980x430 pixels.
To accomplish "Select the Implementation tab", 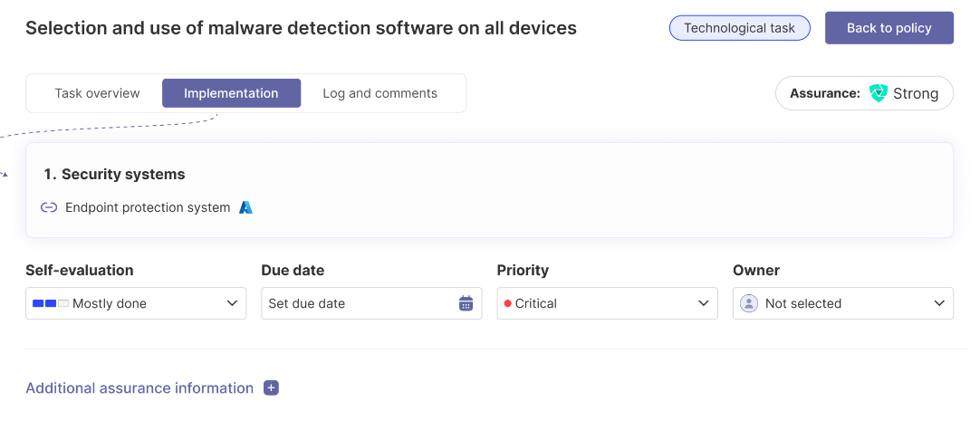I will [231, 93].
